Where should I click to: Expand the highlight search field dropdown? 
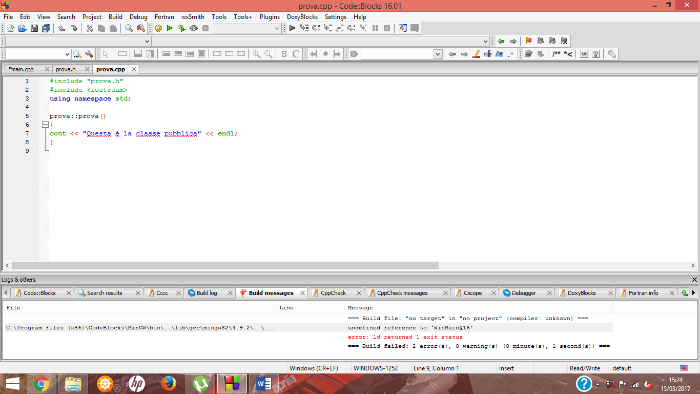coord(438,54)
